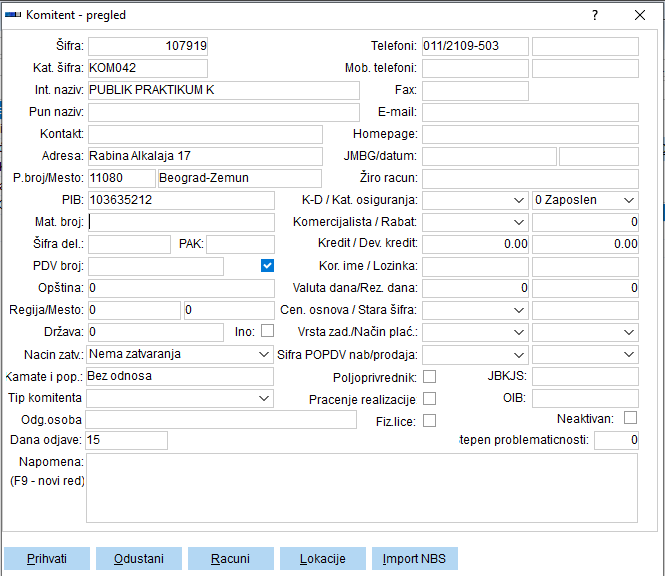Expand the 0 Zaposlen dropdown

pos(628,200)
